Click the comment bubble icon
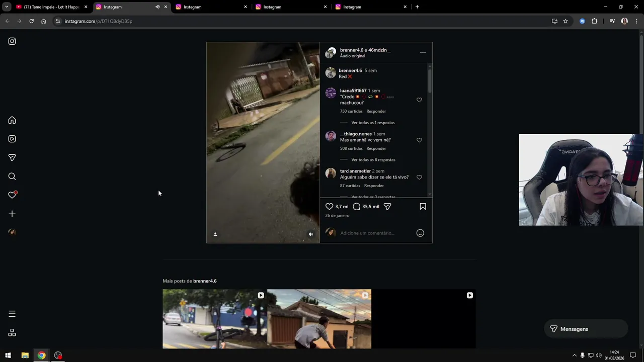 pos(357,207)
